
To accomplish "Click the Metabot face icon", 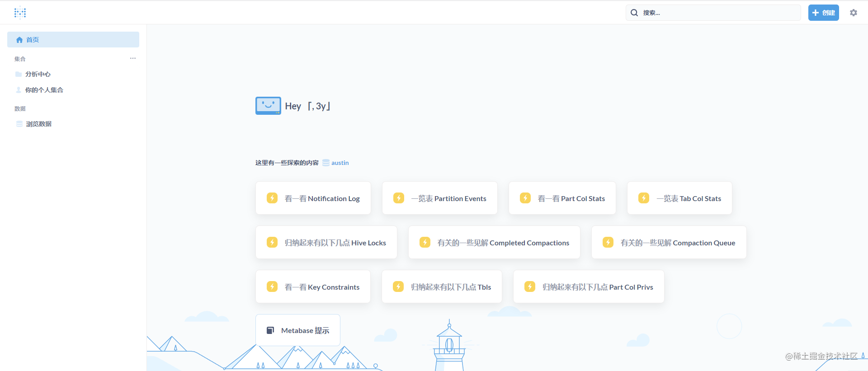I will [x=268, y=106].
